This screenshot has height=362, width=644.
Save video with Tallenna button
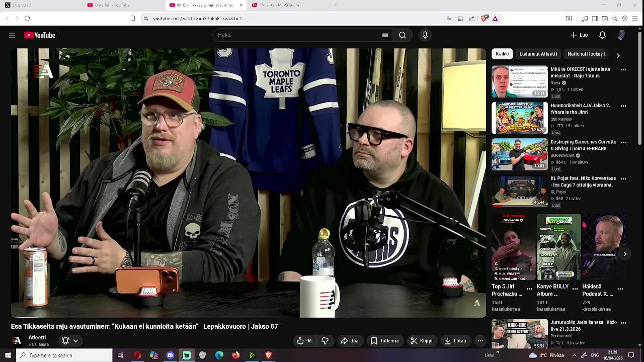coord(385,341)
